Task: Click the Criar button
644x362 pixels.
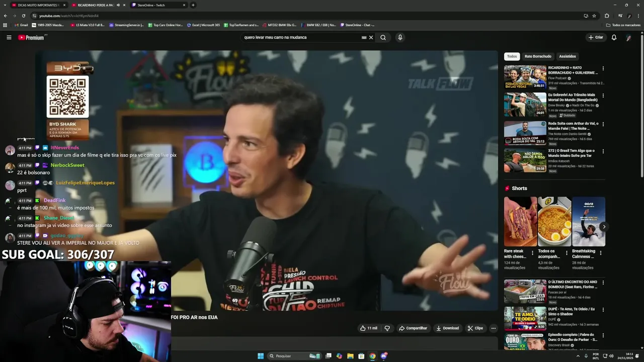Action: (596, 37)
